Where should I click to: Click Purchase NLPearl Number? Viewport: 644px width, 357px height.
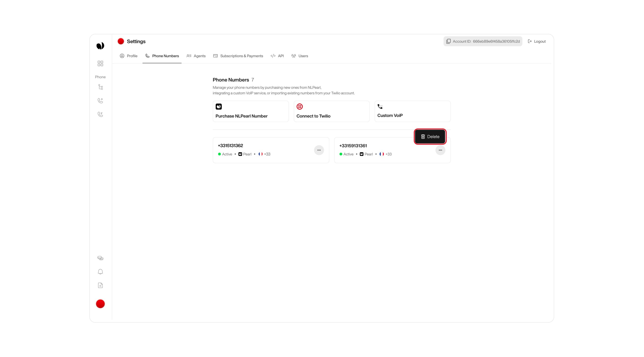pos(251,111)
